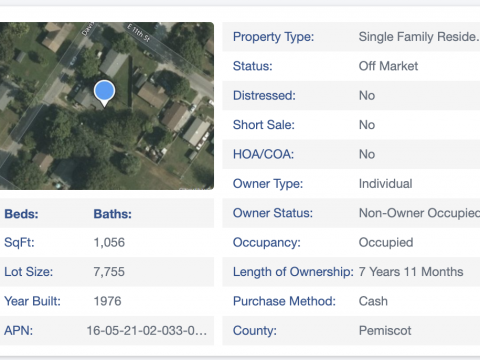Open the aerial map thumbnail
Viewport: 480px width, 360px height.
tap(107, 106)
